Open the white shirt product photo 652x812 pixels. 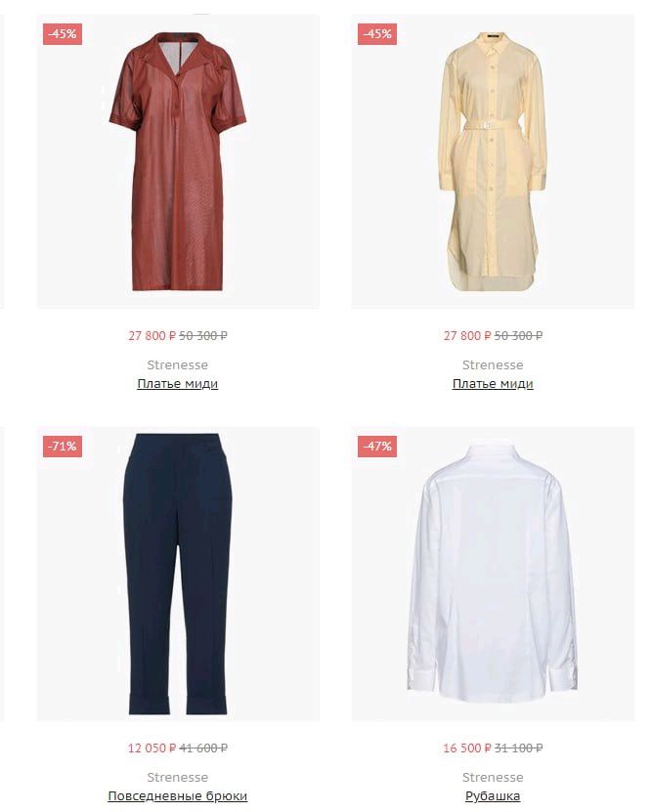(493, 574)
